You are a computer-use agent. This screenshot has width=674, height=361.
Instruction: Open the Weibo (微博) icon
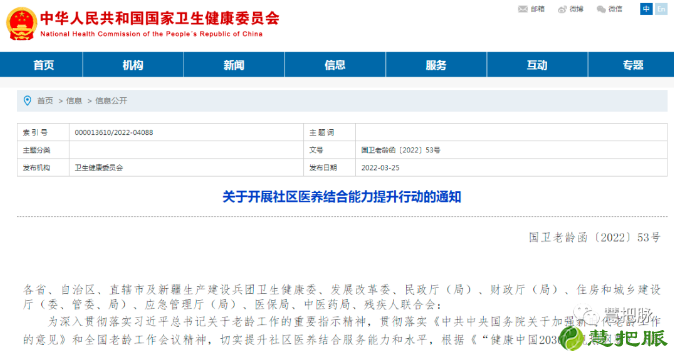(x=562, y=9)
